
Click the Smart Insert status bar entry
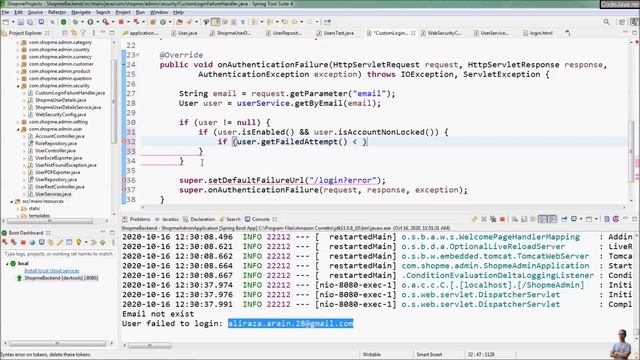point(429,354)
